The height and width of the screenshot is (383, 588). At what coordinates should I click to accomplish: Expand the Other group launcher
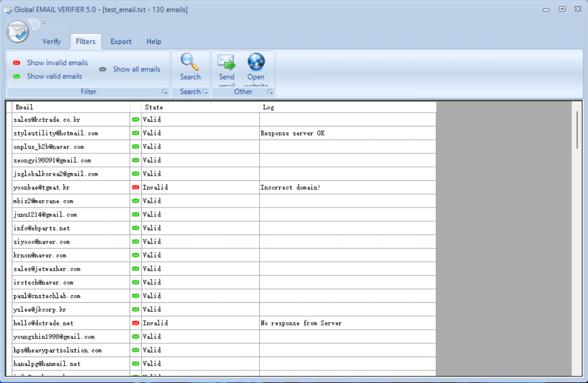270,92
